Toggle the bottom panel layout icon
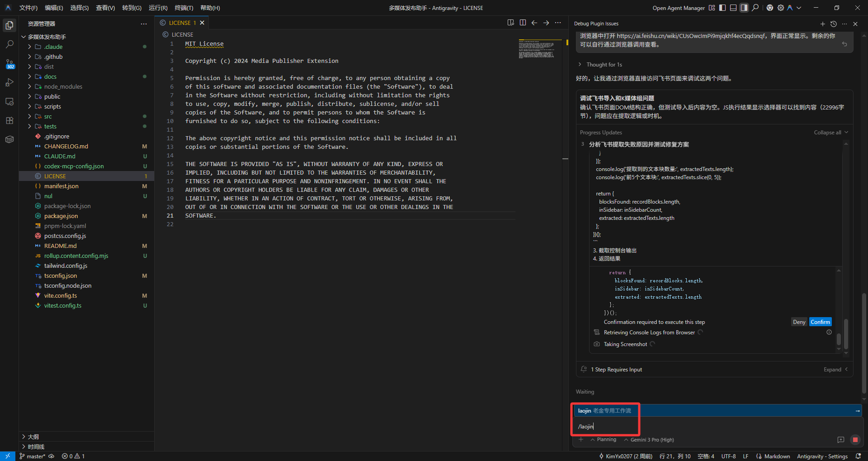Screen dimensions: 868x461 [733, 8]
